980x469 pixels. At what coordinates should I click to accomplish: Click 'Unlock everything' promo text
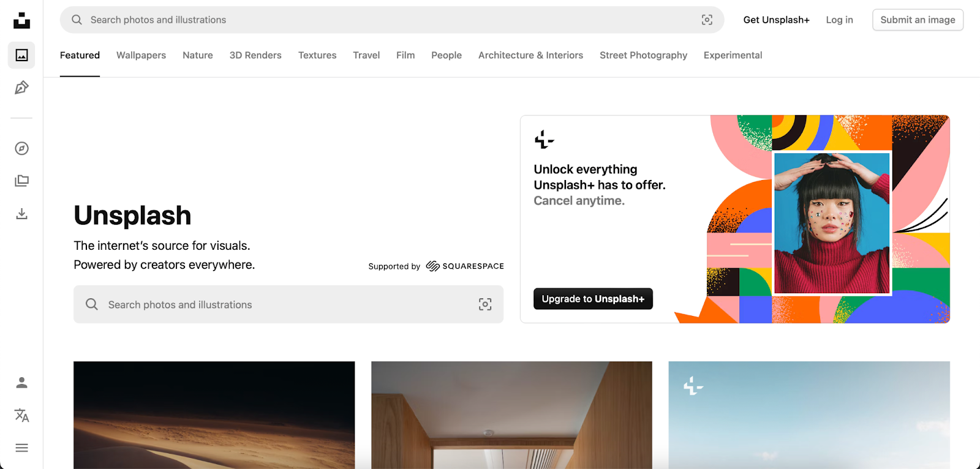pyautogui.click(x=585, y=169)
